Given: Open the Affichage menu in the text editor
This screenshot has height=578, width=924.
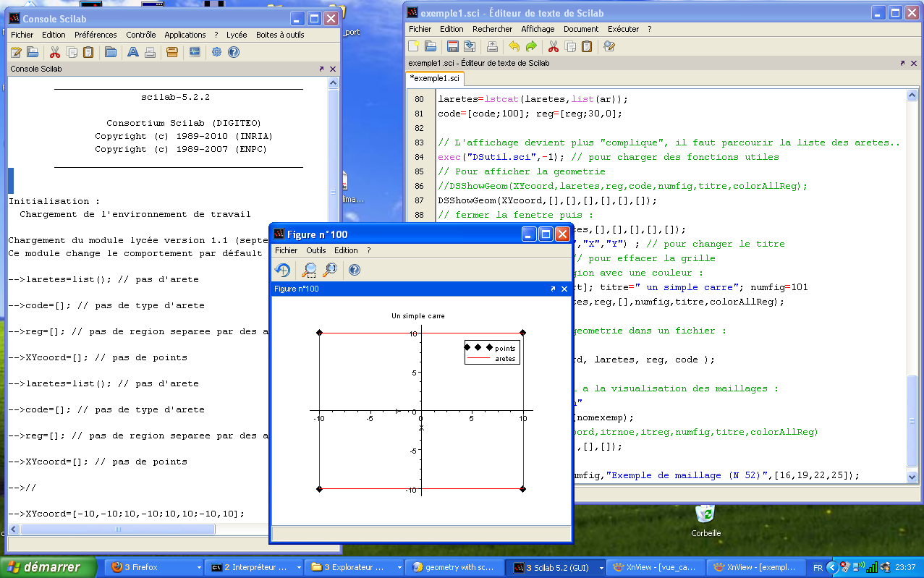Looking at the screenshot, I should [538, 29].
